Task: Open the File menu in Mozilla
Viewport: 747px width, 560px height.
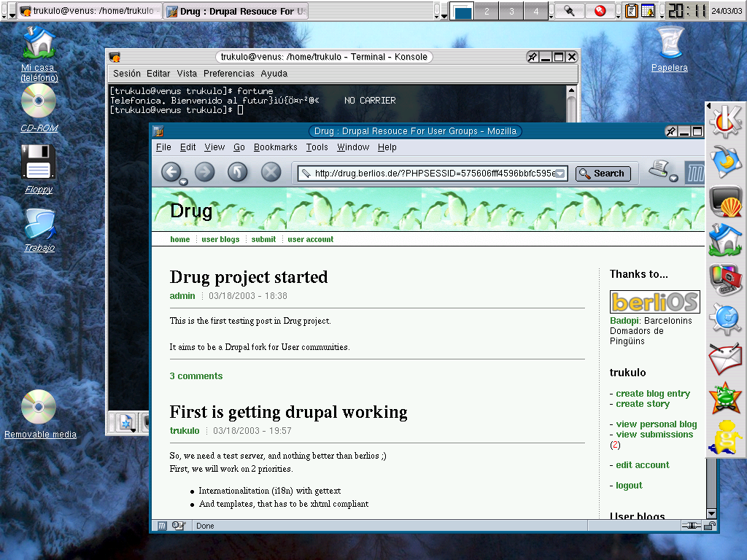Action: coord(163,147)
